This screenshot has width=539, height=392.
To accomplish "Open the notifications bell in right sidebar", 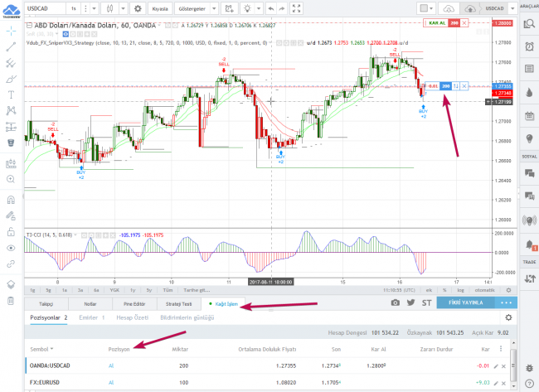I will (x=529, y=245).
